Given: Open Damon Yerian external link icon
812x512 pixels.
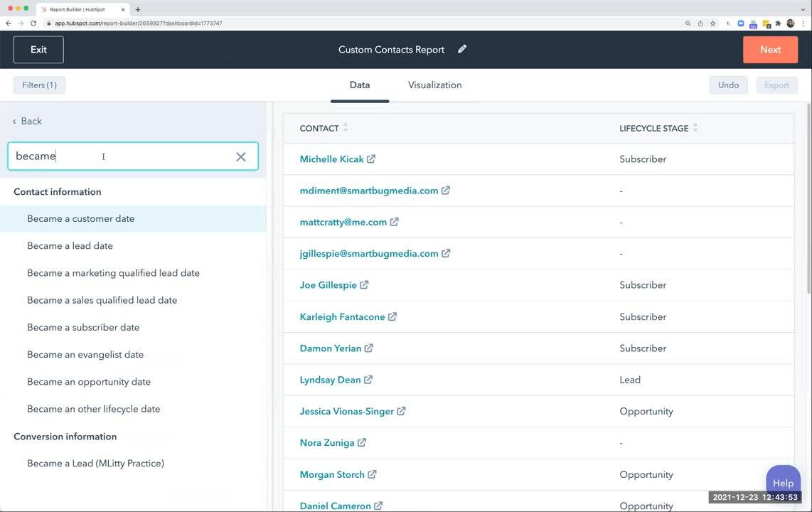Looking at the screenshot, I should (369, 348).
